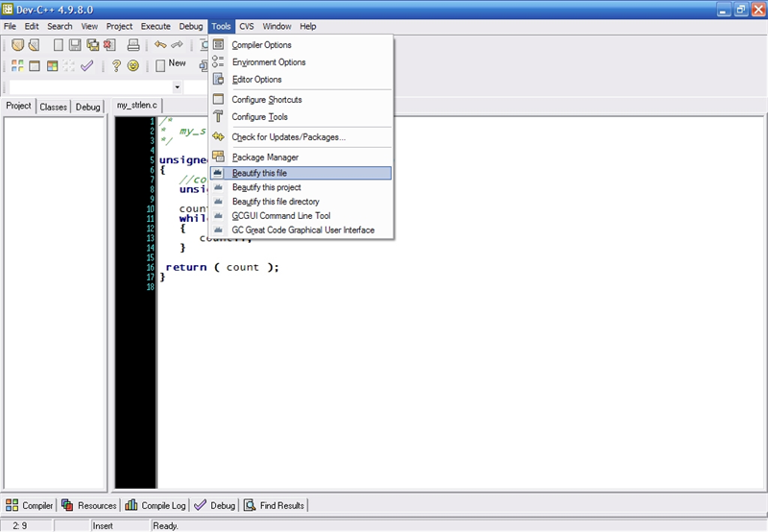
Task: Click the Close file icon with red X
Action: coord(110,45)
